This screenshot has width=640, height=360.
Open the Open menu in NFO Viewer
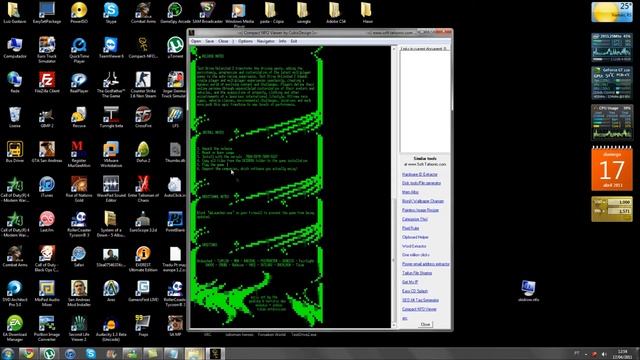point(196,41)
